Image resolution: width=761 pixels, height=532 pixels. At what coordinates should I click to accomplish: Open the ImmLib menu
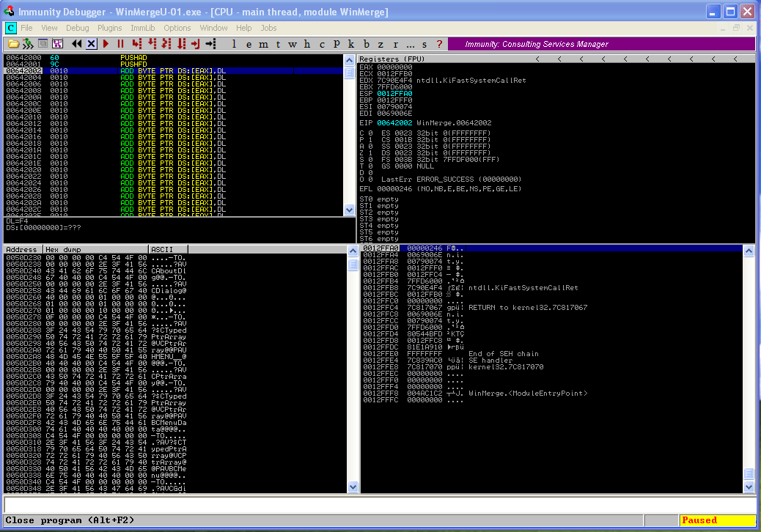143,28
